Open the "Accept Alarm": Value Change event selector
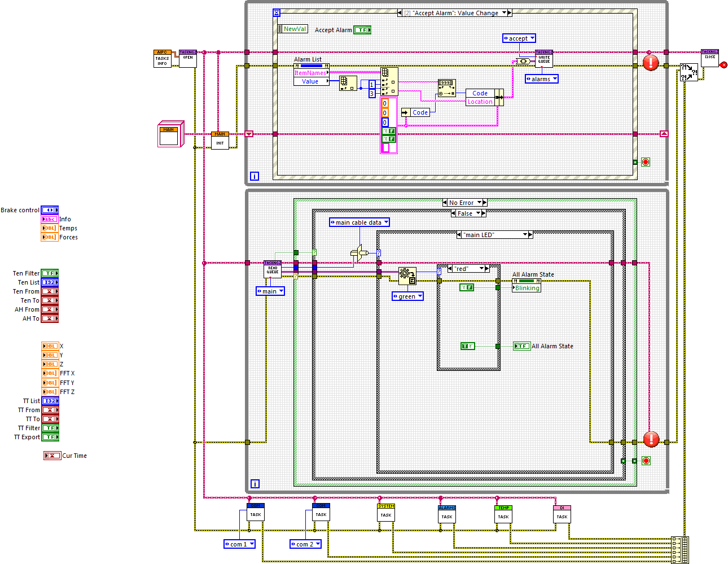 (455, 13)
